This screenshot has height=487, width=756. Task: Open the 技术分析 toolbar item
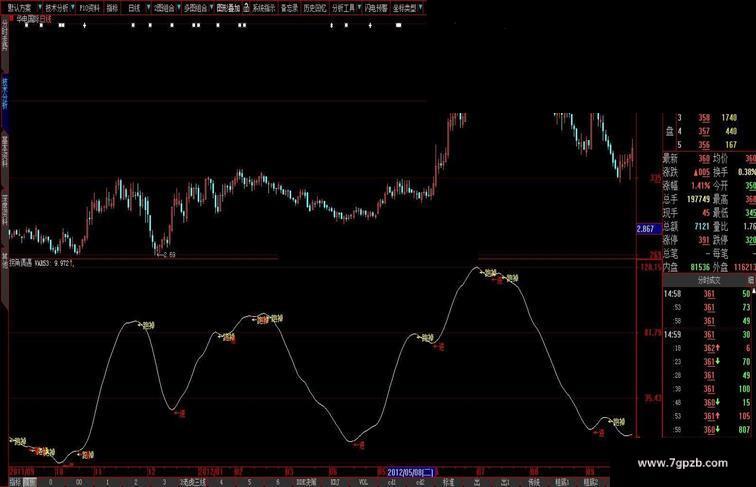pos(57,8)
